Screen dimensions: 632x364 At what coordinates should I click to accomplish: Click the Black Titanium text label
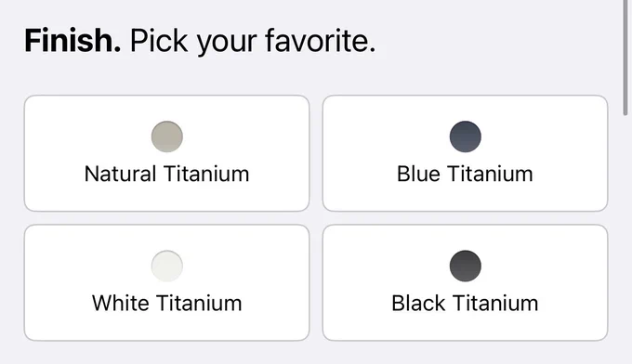coord(465,304)
